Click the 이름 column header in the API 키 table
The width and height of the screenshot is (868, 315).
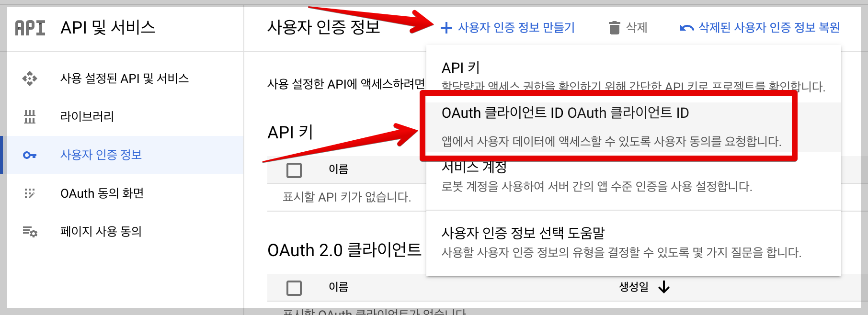338,169
